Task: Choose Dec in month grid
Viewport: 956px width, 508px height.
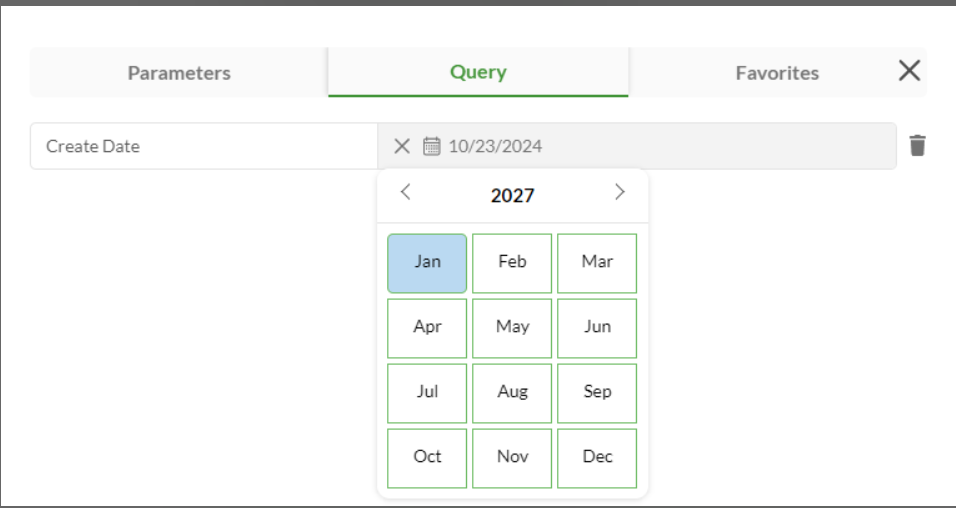Action: coord(597,457)
